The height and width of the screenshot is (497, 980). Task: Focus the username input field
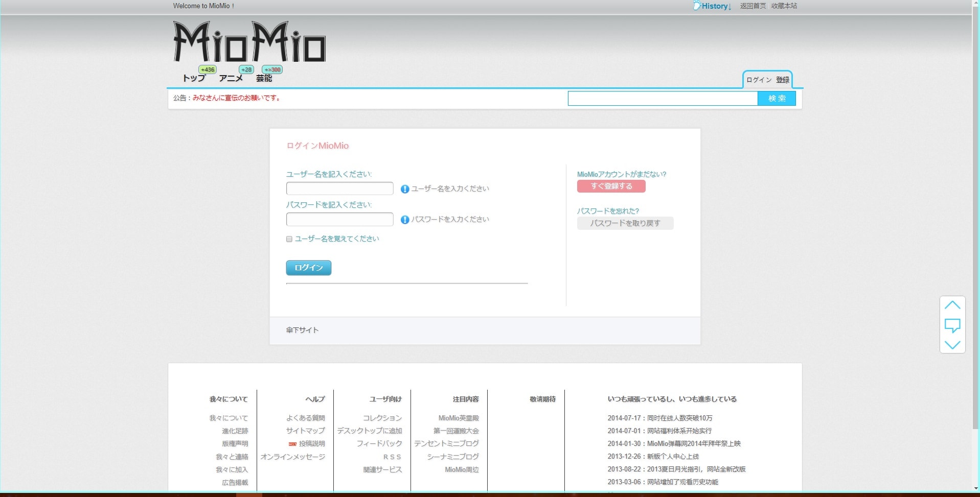coord(340,188)
